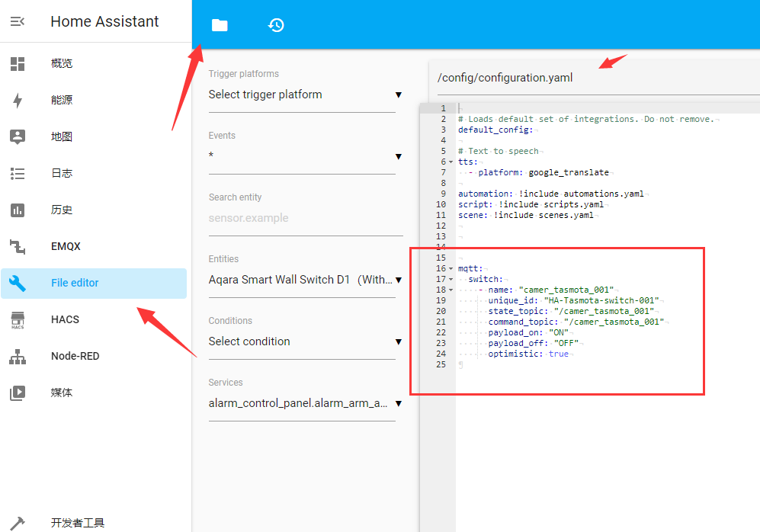The height and width of the screenshot is (532, 760).
Task: Select the 开发者工具 menu label
Action: pos(78,523)
